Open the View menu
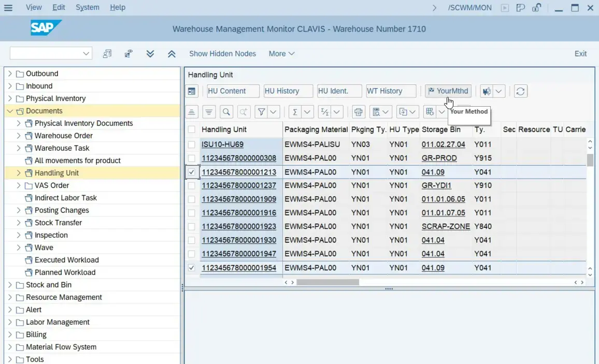This screenshot has width=599, height=364. pyautogui.click(x=34, y=7)
